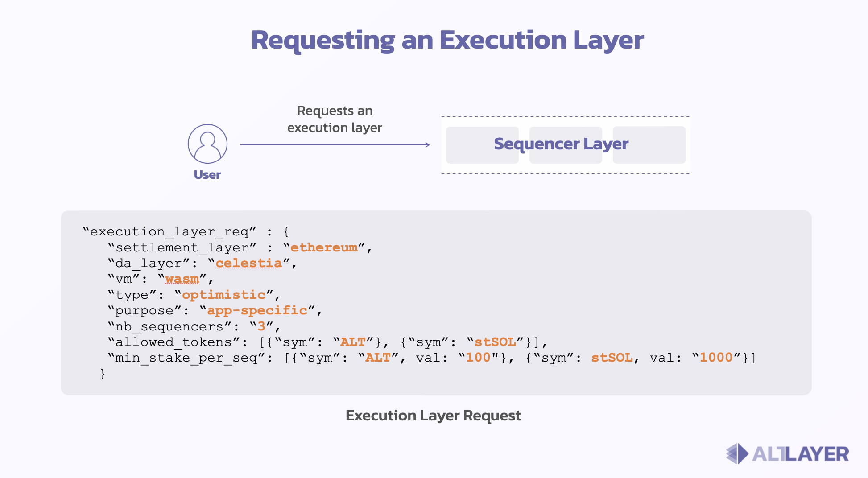This screenshot has width=868, height=478.
Task: Click the 'Sequencer Layer' label
Action: click(561, 144)
